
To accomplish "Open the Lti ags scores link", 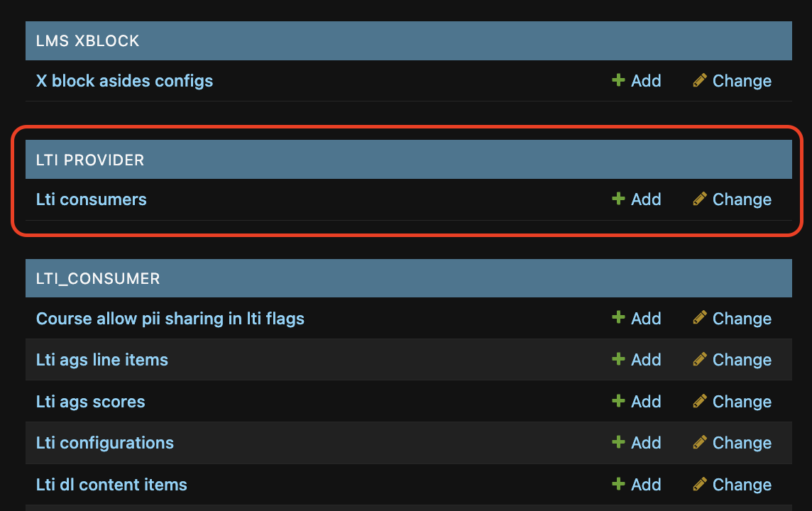I will 90,402.
